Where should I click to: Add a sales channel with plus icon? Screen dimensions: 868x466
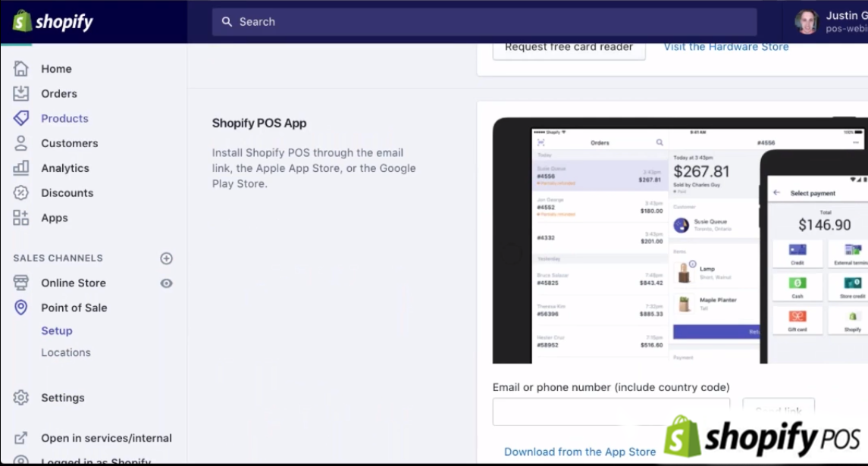coord(167,258)
